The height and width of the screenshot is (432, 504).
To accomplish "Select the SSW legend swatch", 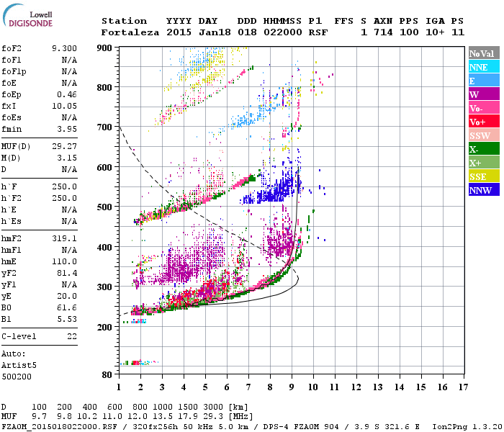I will [484, 135].
